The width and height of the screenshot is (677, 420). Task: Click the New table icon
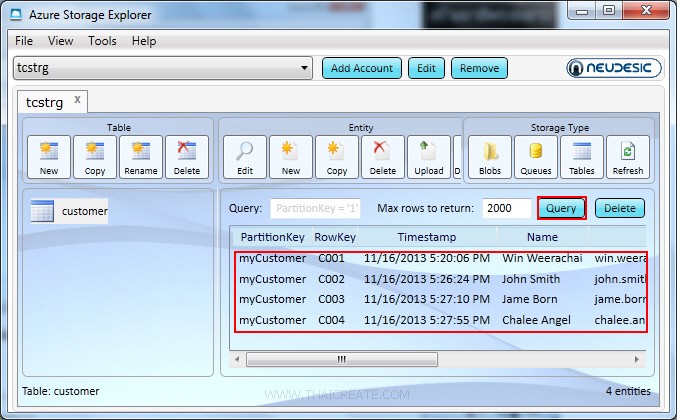pyautogui.click(x=49, y=157)
